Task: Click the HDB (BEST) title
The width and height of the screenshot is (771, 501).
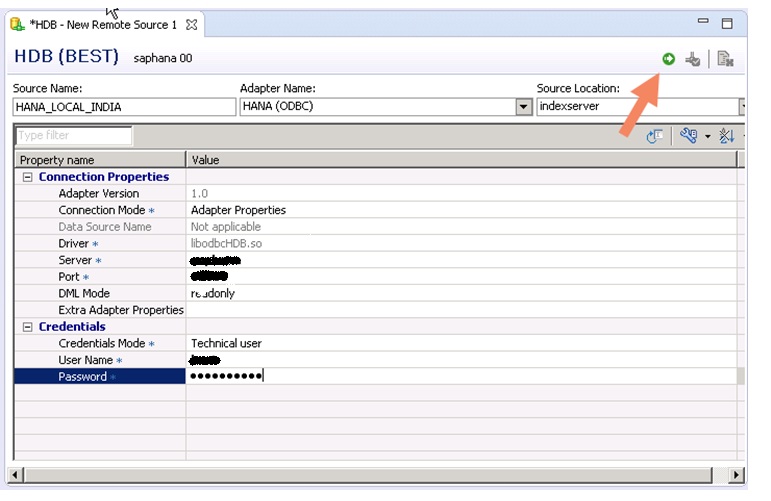Action: click(x=66, y=56)
